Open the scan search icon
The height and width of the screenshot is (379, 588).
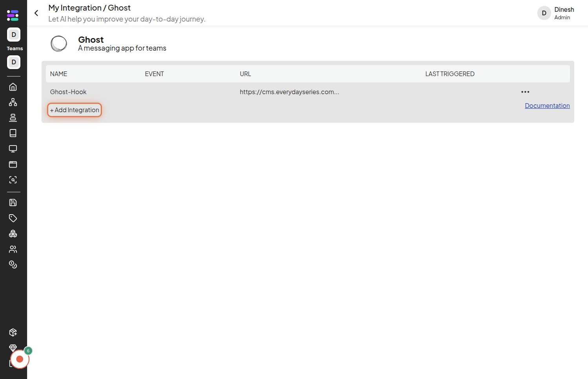point(13,180)
